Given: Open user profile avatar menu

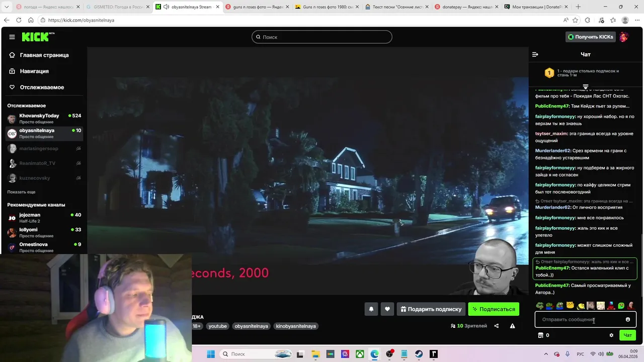Looking at the screenshot, I should (624, 37).
